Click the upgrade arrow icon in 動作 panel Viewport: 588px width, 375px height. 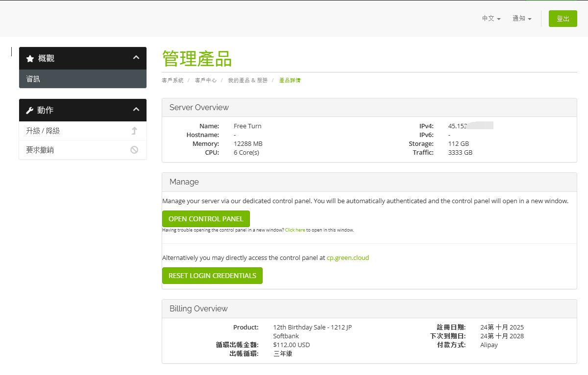[x=134, y=131]
